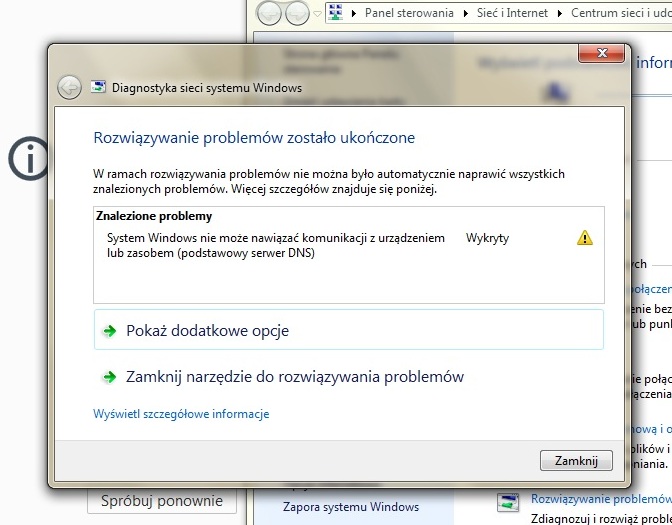Viewport: 672px width, 525px height.
Task: Close the diagnostics dialog with the X
Action: [x=601, y=53]
